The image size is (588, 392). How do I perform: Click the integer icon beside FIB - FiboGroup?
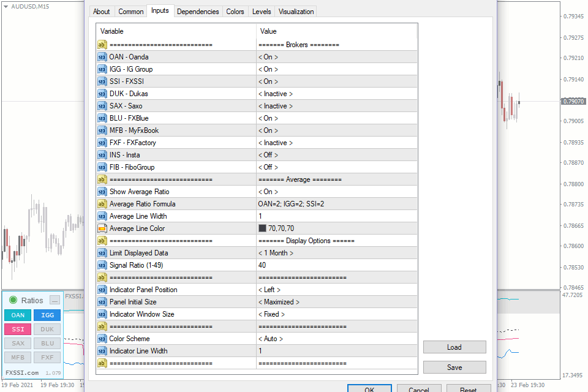pyautogui.click(x=102, y=167)
